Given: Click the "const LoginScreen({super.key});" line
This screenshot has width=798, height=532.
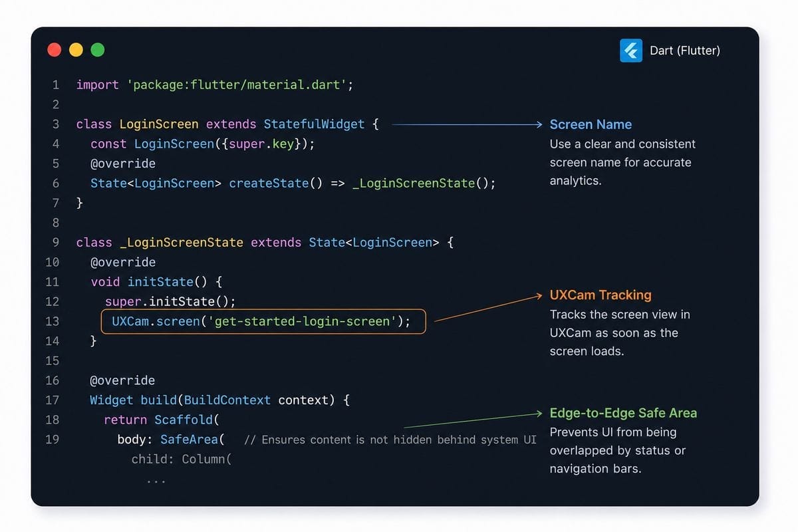Looking at the screenshot, I should pyautogui.click(x=203, y=144).
